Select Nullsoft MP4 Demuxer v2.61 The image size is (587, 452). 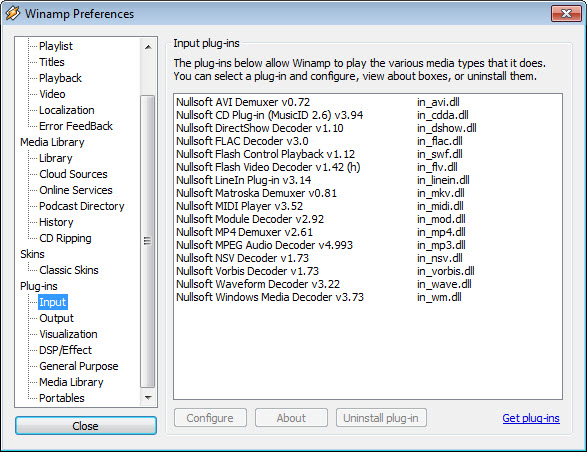pyautogui.click(x=244, y=232)
